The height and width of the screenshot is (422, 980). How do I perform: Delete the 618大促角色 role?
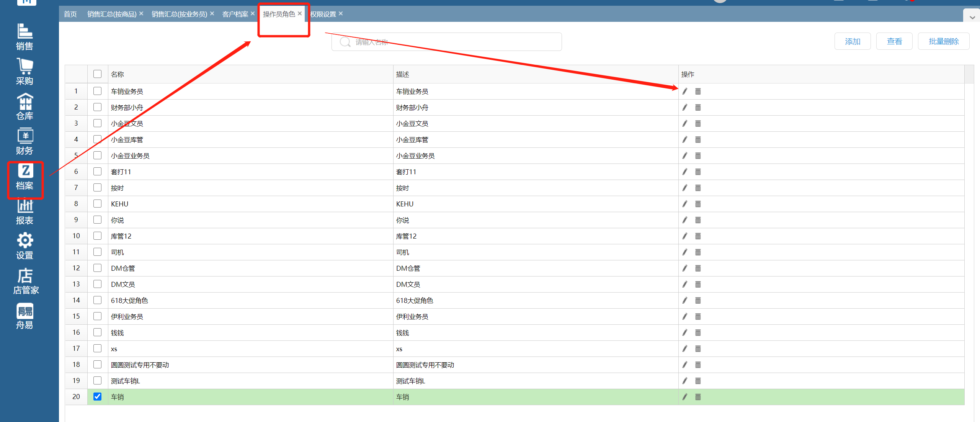click(698, 300)
